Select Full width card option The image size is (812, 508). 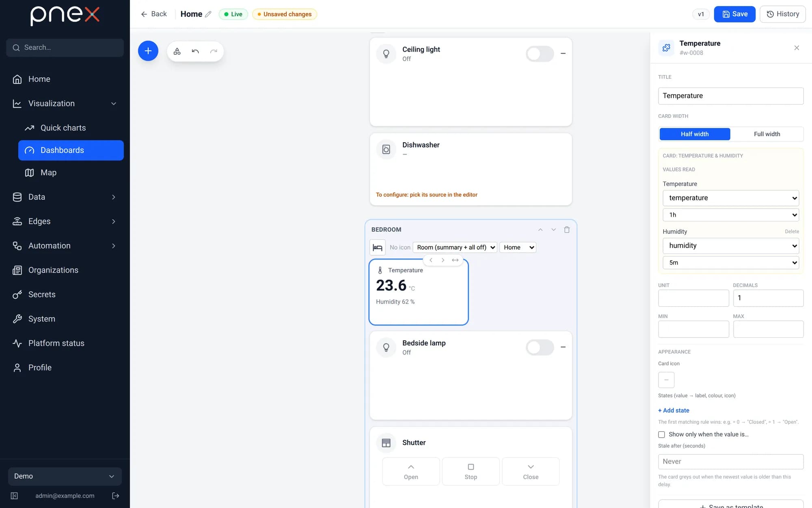pos(767,134)
